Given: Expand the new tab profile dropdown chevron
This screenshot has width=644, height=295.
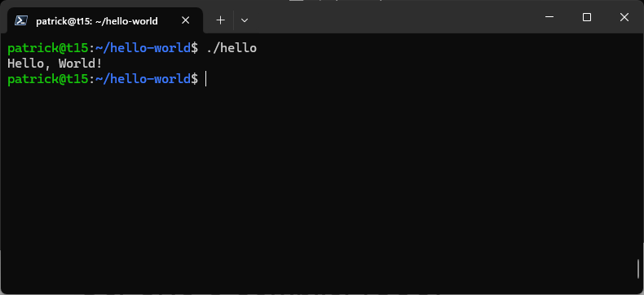Looking at the screenshot, I should tap(245, 20).
